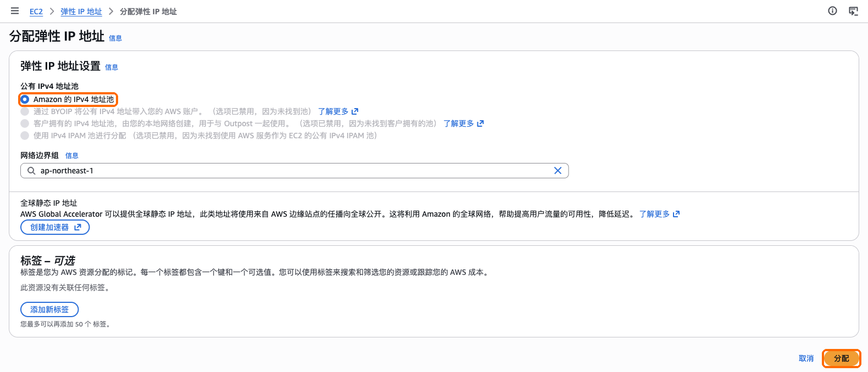This screenshot has width=868, height=372.
Task: Go to 弹性 IP 地址 breadcrumb
Action: click(81, 12)
